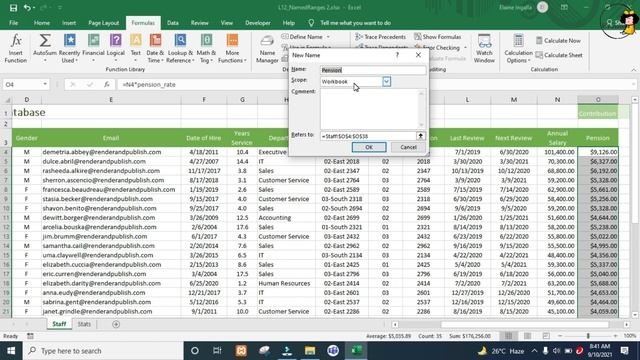Open the Data tab
This screenshot has width=640, height=360.
coord(173,23)
